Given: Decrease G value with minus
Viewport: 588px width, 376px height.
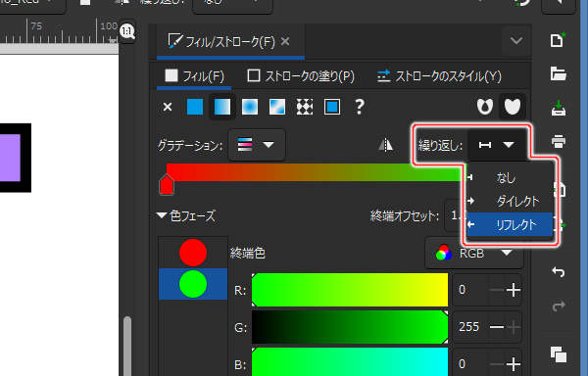Looking at the screenshot, I should tap(497, 327).
